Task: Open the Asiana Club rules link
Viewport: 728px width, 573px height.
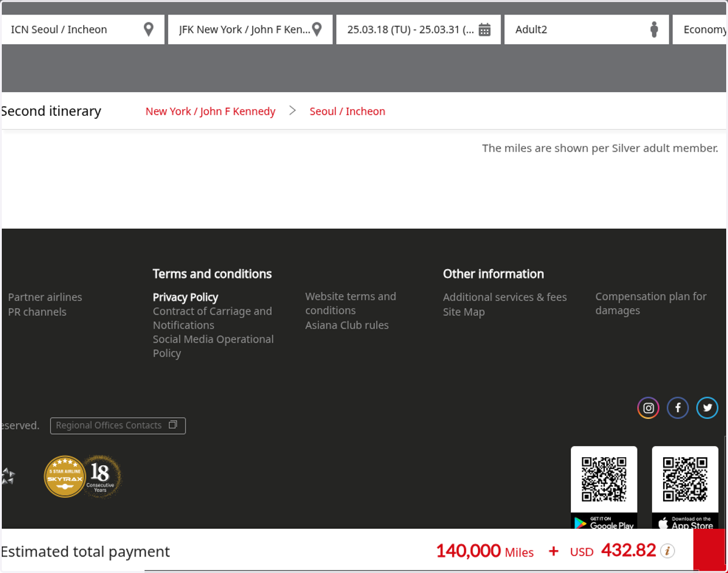Action: (x=347, y=325)
